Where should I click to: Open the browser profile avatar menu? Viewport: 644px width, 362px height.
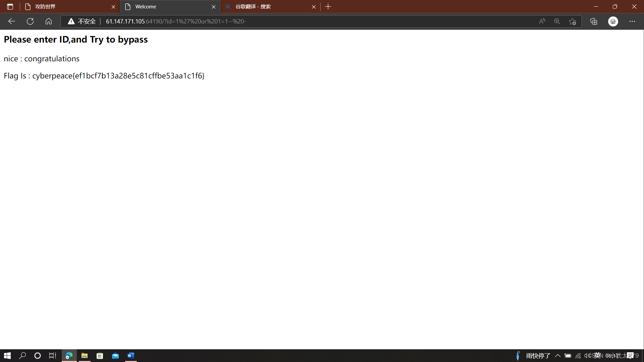point(613,21)
